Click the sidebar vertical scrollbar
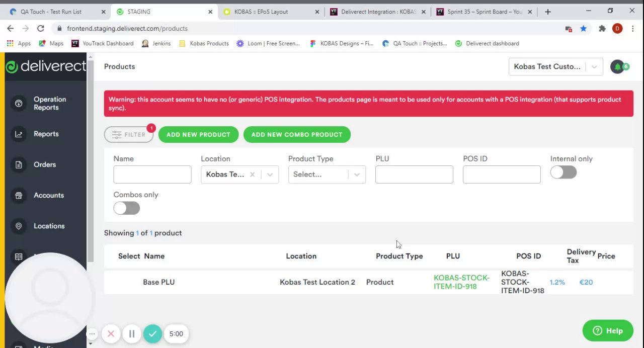This screenshot has width=644, height=348. click(x=90, y=161)
